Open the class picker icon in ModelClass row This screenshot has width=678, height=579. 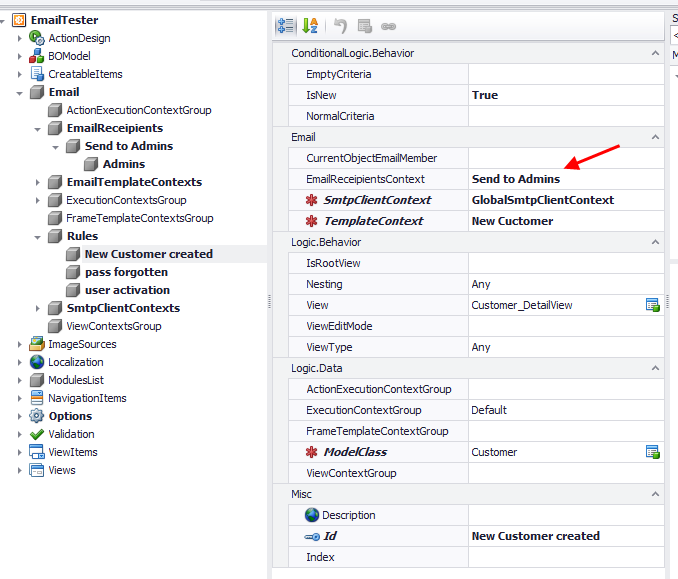click(x=652, y=452)
